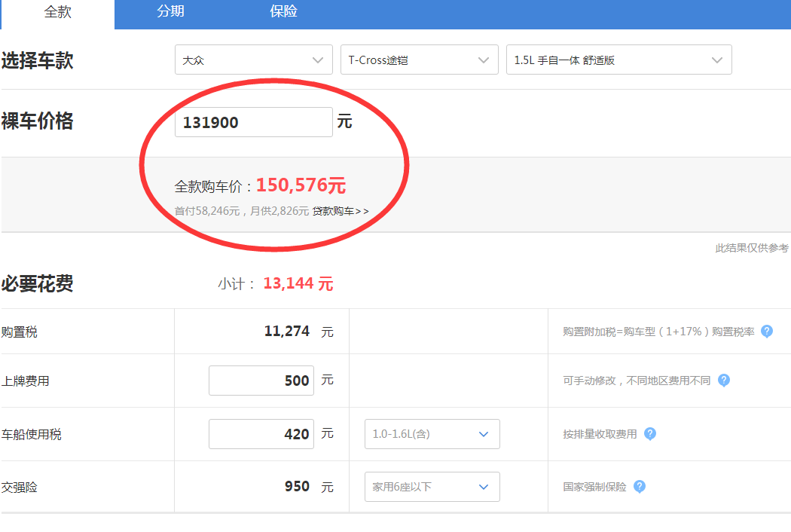Expand the 家用6座以下 seat dropdown
Image resolution: width=791 pixels, height=532 pixels.
pos(432,487)
